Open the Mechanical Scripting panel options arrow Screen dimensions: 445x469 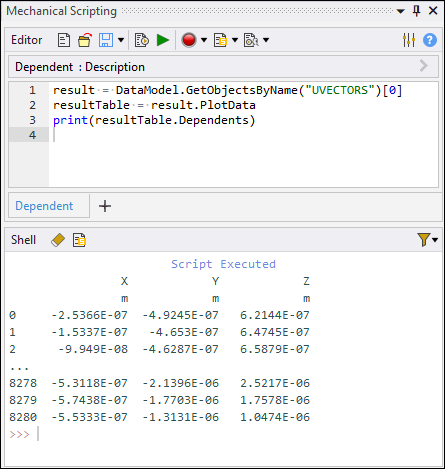pos(401,11)
